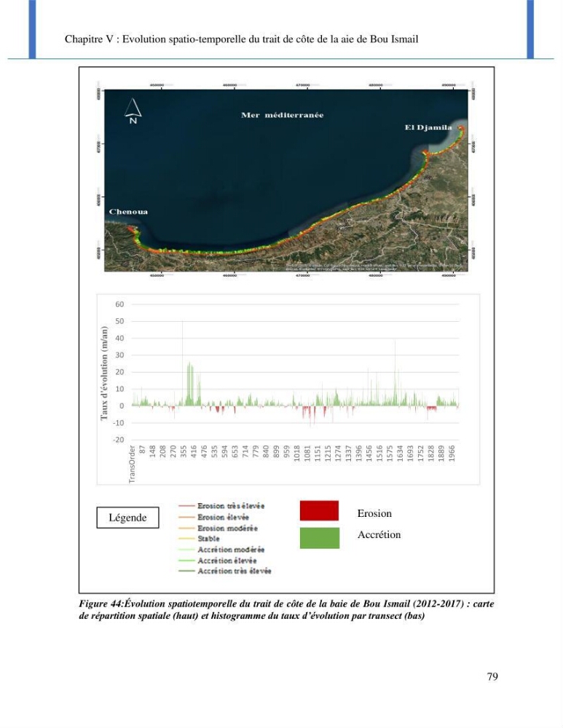Click the red Erosion color swatch
This screenshot has width=563, height=728.
coord(319,510)
